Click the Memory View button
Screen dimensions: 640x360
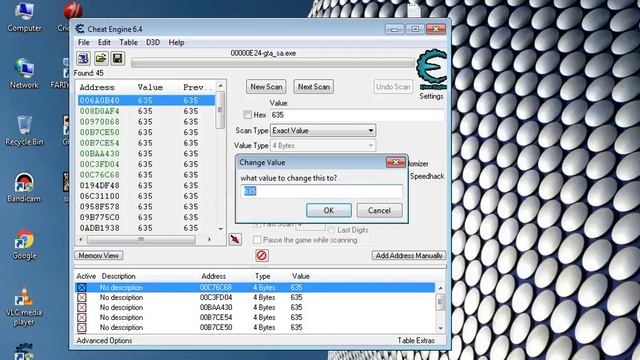[99, 256]
